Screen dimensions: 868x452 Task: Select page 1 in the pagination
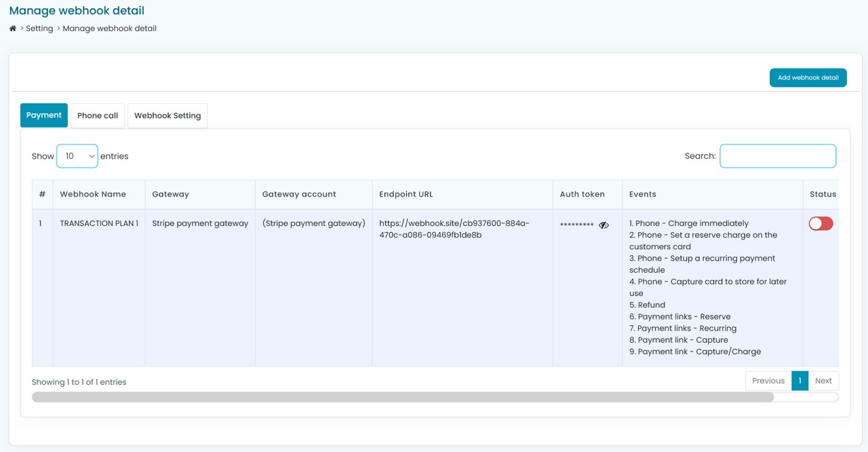coord(800,381)
